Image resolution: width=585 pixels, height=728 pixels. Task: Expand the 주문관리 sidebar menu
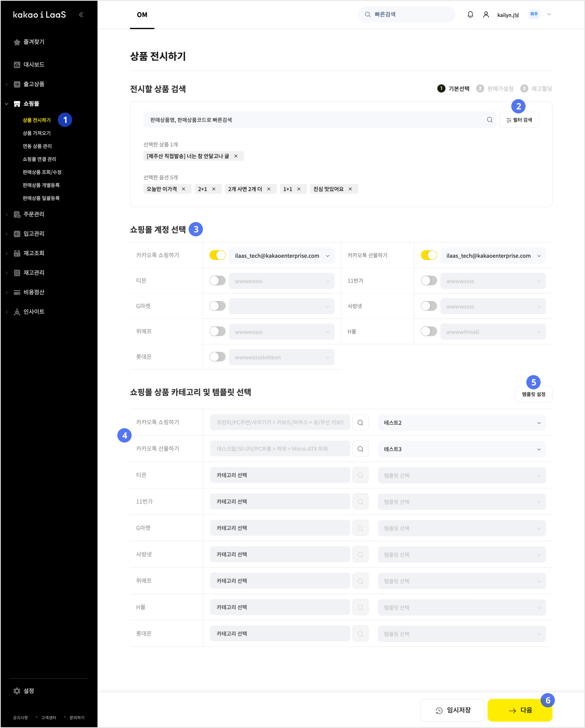click(x=34, y=214)
